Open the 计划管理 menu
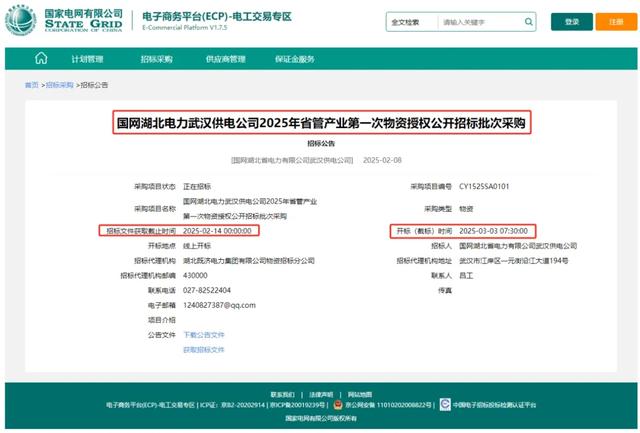The image size is (640, 433). tap(87, 59)
